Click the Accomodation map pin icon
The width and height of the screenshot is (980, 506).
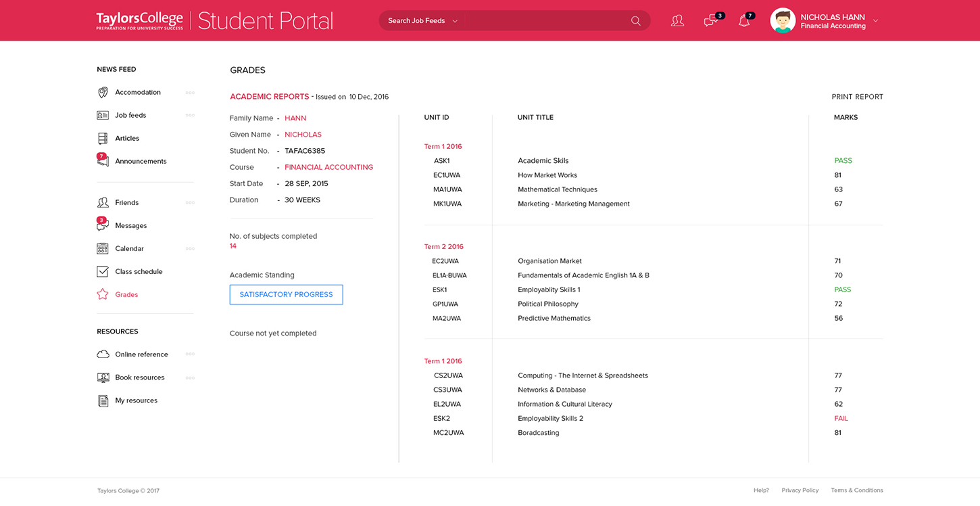[103, 92]
